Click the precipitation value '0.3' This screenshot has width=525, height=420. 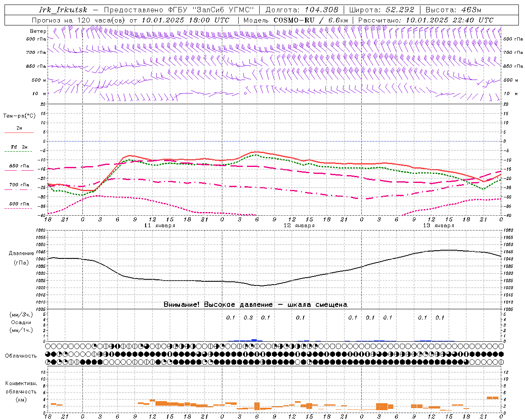(248, 317)
